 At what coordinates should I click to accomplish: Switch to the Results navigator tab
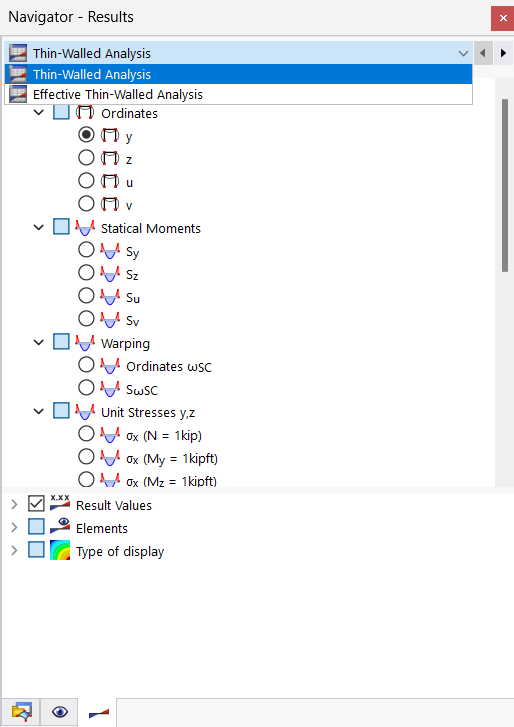click(x=98, y=713)
